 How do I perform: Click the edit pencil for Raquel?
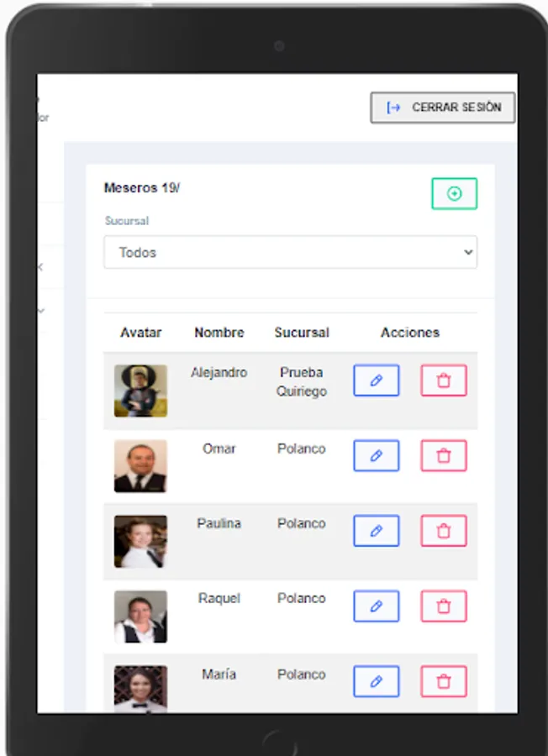(x=377, y=606)
